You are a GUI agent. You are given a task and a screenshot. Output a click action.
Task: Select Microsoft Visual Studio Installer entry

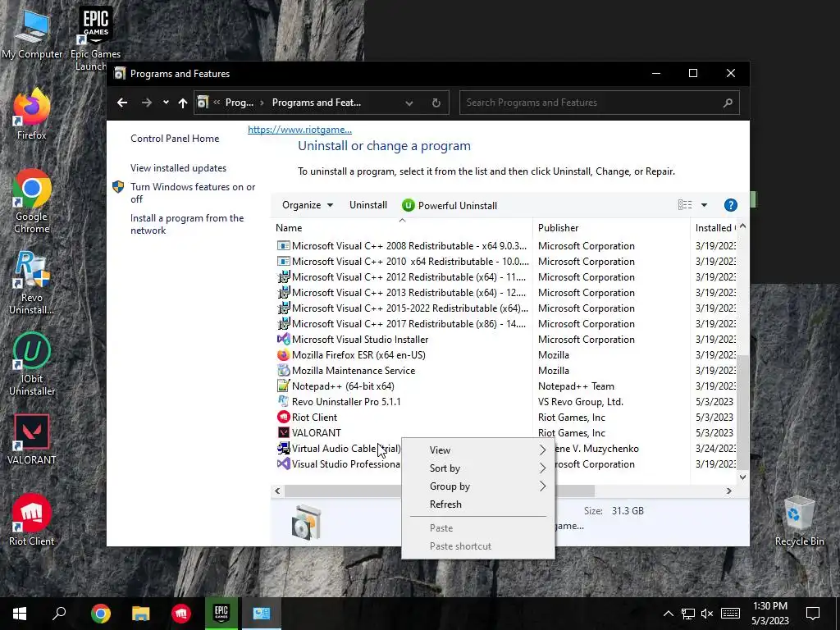360,339
